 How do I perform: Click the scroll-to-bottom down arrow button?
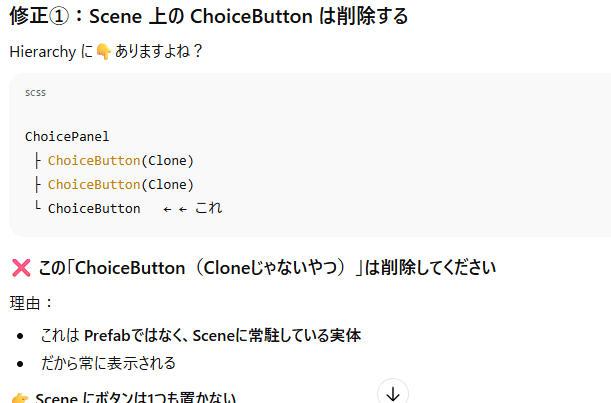(393, 393)
